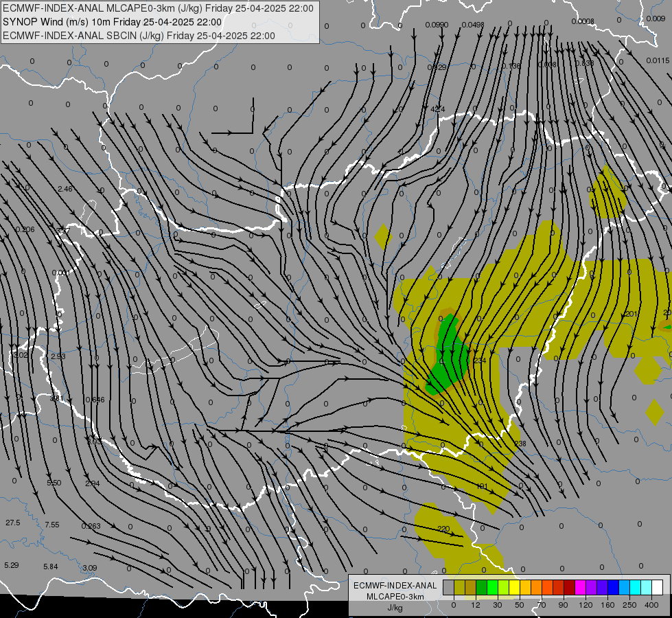Click the 0.0115 value at right edge
Viewport: 672px width, 618px height.
click(x=658, y=60)
